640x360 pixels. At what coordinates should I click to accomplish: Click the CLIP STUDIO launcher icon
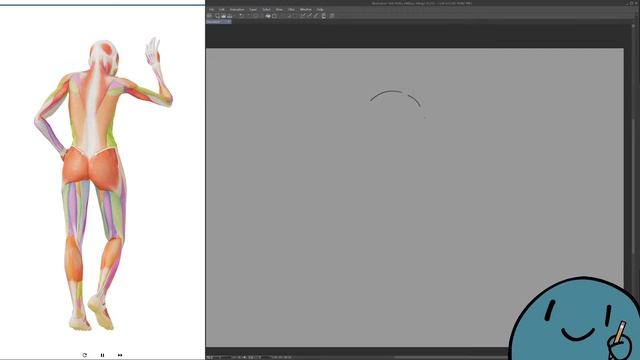[209, 16]
